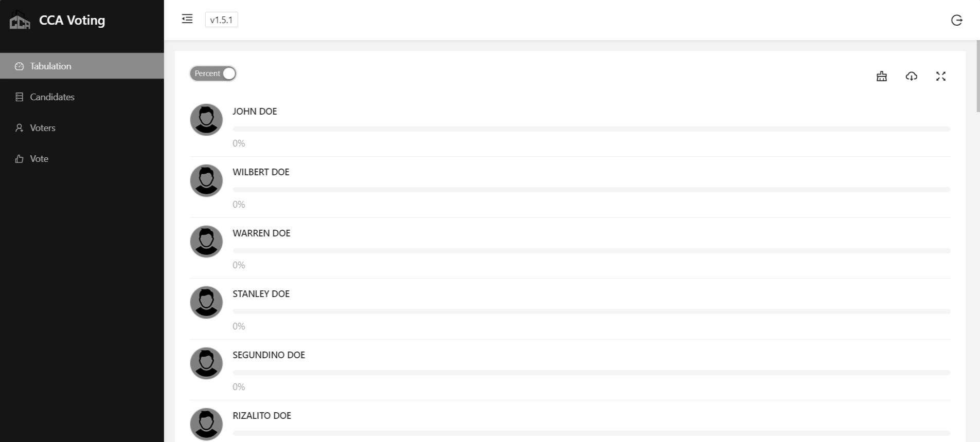Click the STANLEY DOE candidate name
980x442 pixels.
(x=261, y=293)
